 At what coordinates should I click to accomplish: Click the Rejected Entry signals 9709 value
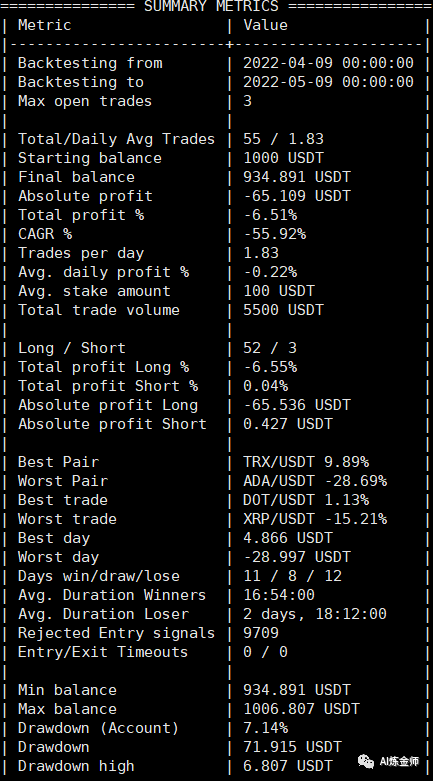(x=261, y=633)
